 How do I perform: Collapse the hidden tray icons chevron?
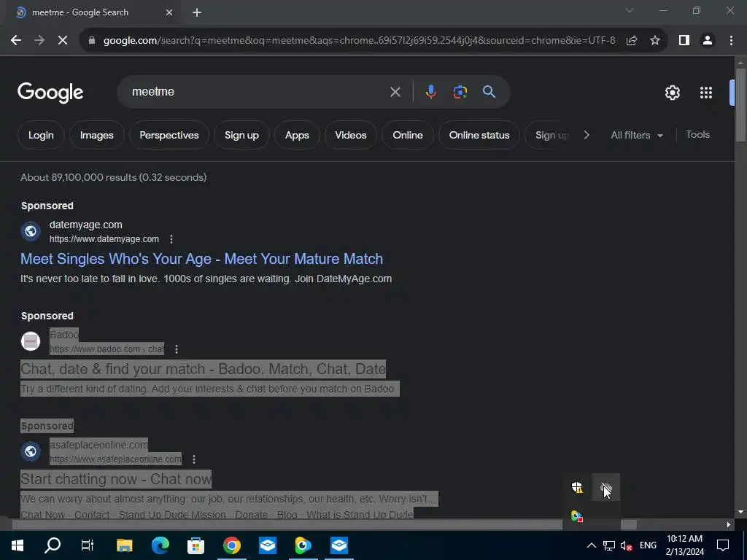pos(591,545)
